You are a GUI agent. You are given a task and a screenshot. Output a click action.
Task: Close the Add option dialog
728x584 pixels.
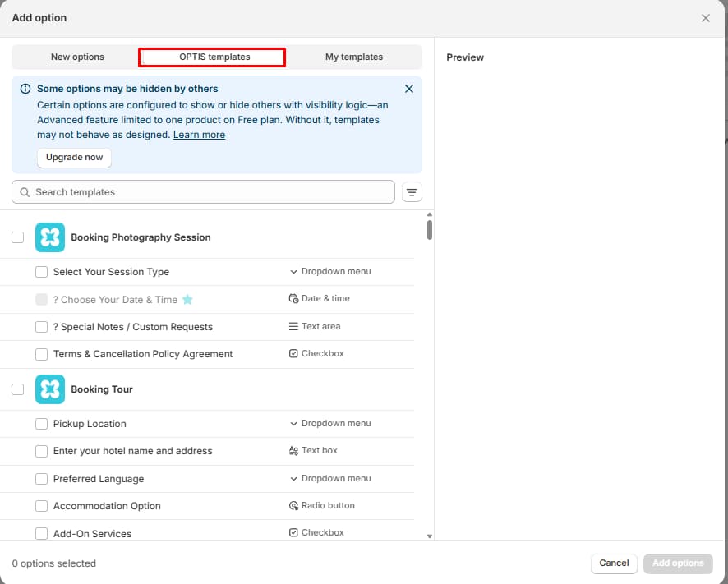(705, 18)
